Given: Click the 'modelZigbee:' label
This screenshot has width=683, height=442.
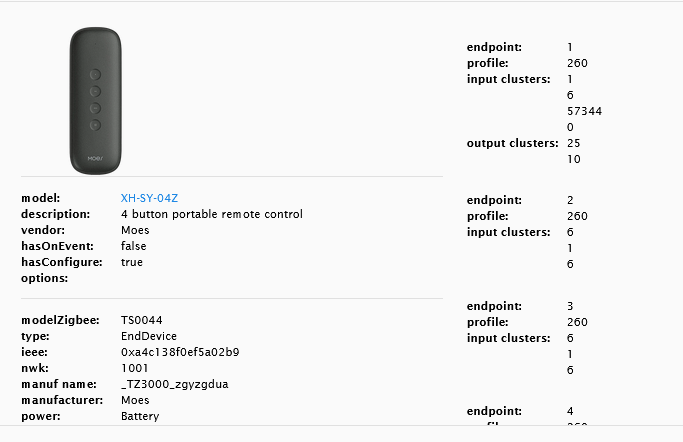Looking at the screenshot, I should pos(60,320).
